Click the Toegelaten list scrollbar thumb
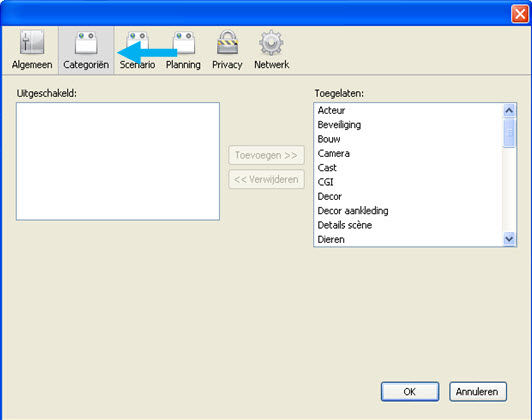Screen dimensions: 532x420 [509, 133]
